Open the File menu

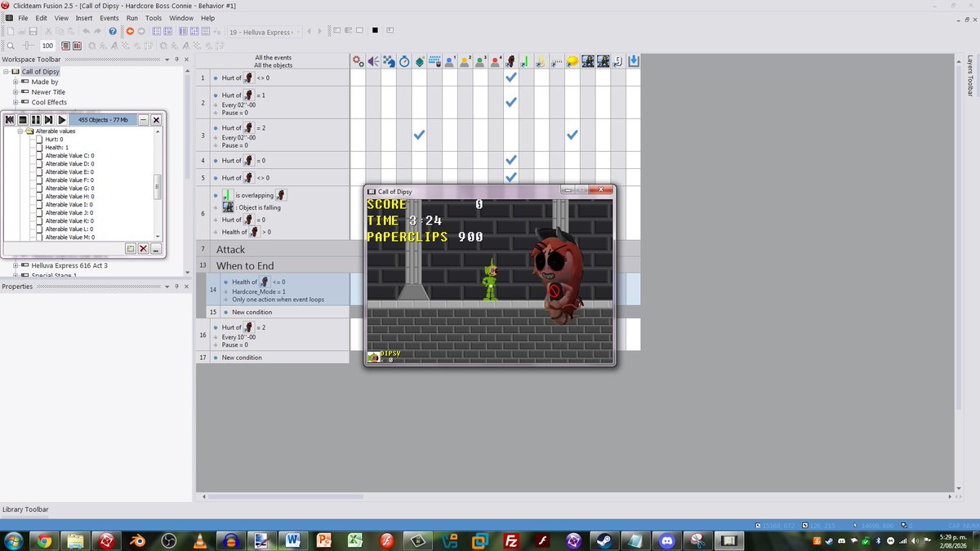pos(23,18)
